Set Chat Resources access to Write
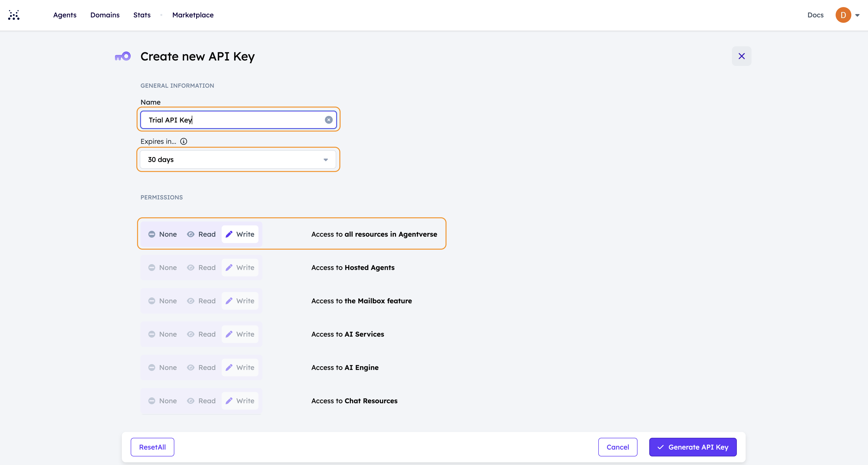The height and width of the screenshot is (465, 868). pyautogui.click(x=240, y=401)
